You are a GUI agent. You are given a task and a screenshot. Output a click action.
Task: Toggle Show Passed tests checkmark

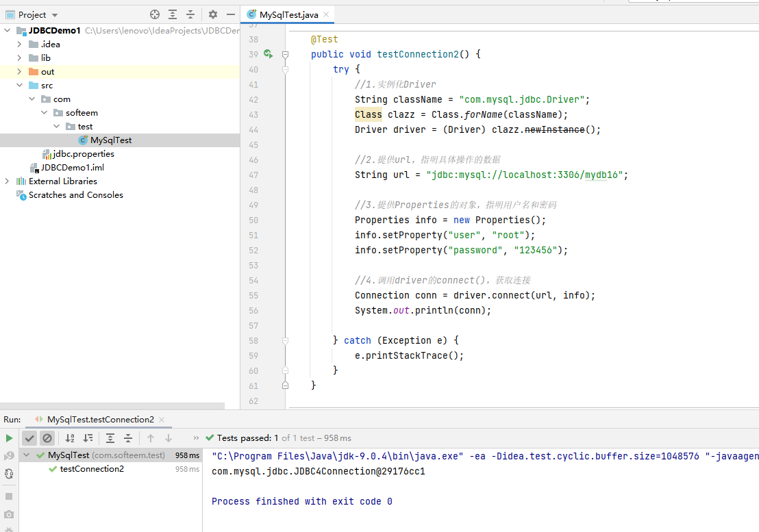pos(29,438)
